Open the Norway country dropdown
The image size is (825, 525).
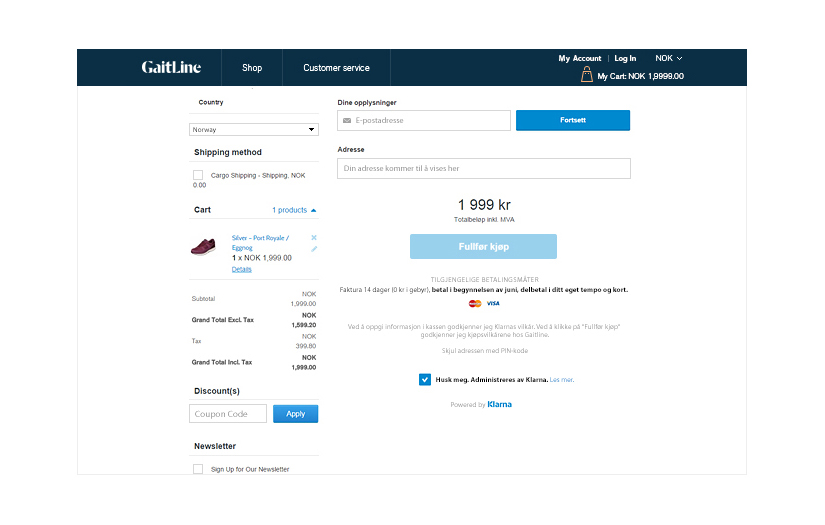coord(254,129)
